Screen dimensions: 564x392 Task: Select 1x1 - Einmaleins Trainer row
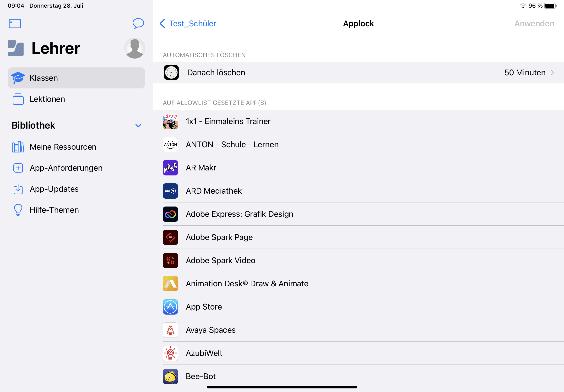(x=358, y=121)
